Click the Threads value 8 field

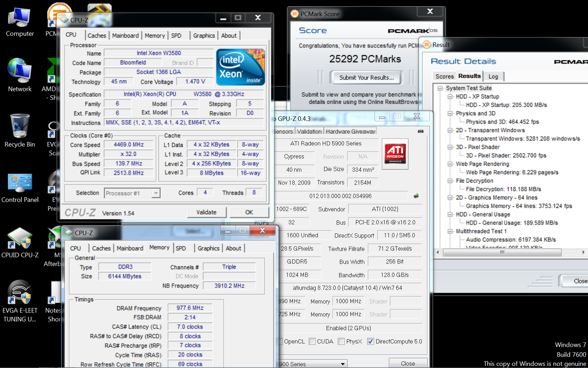pos(254,192)
